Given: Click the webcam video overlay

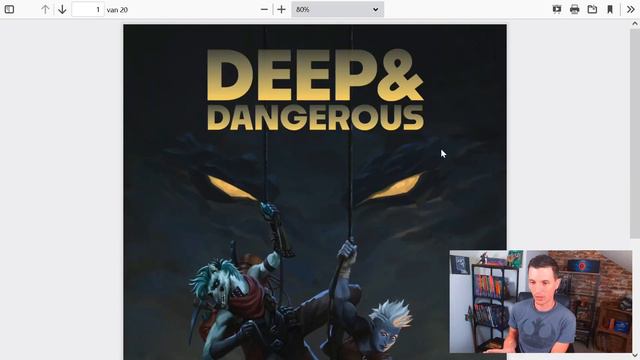Looking at the screenshot, I should tap(541, 302).
